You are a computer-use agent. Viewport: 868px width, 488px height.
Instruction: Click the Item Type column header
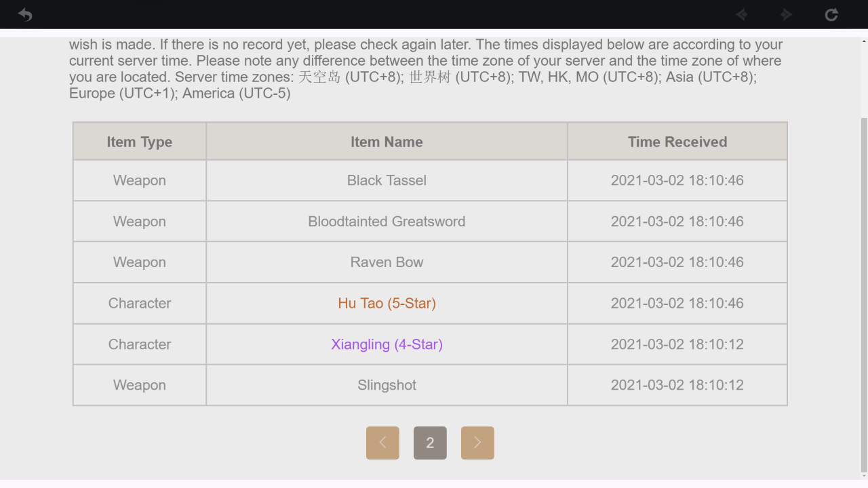pyautogui.click(x=140, y=142)
